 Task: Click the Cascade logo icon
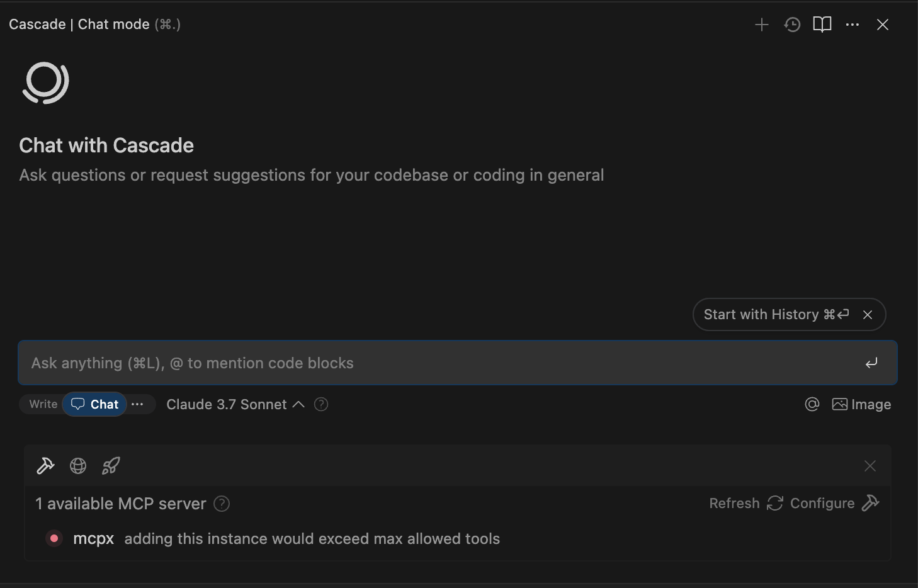45,82
